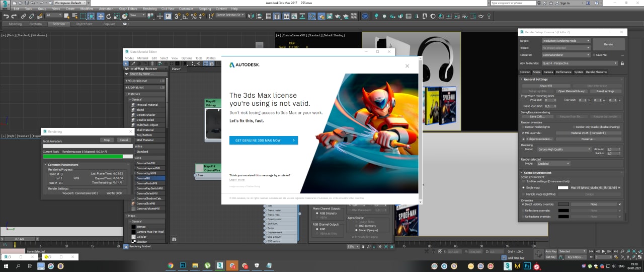The image size is (644, 272).
Task: Open Chrome from the Windows taskbar
Action: click(170, 265)
